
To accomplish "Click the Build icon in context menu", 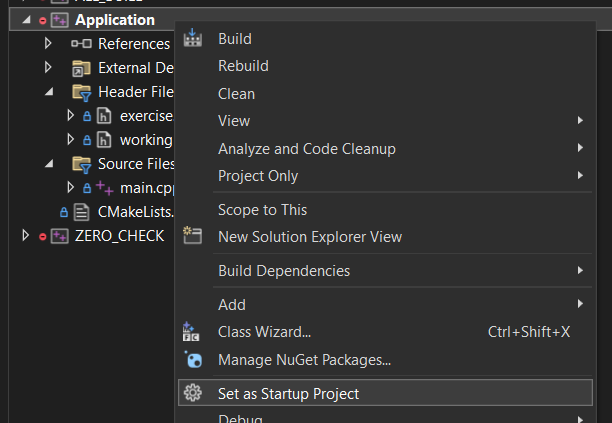I will tap(192, 37).
